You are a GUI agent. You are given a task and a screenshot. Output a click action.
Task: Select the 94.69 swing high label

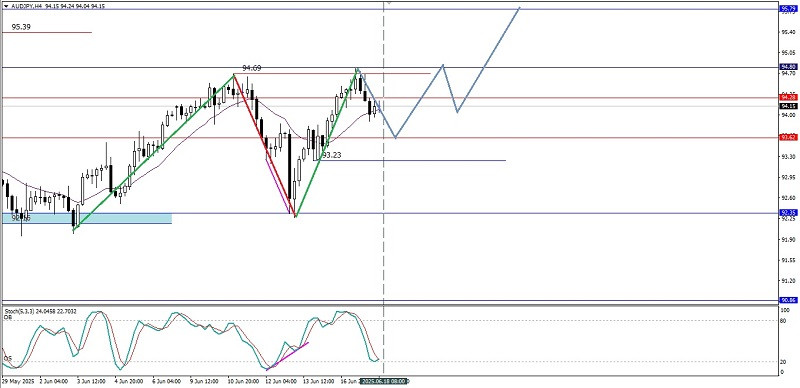[x=252, y=68]
